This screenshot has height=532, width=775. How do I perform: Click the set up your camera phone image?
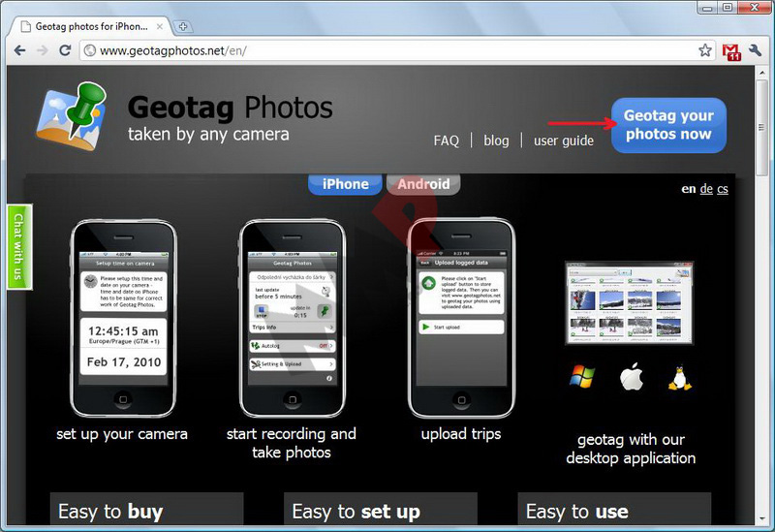(123, 319)
